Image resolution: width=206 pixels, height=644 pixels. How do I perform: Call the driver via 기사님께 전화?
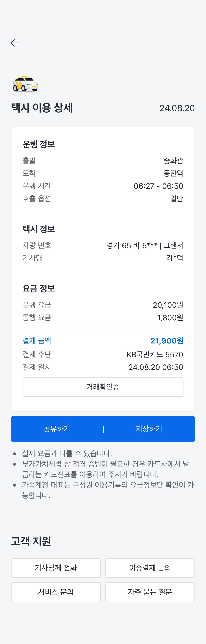56,568
